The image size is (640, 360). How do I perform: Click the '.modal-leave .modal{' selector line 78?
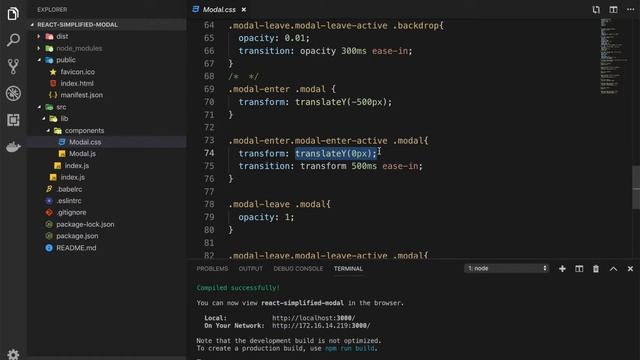pos(279,204)
